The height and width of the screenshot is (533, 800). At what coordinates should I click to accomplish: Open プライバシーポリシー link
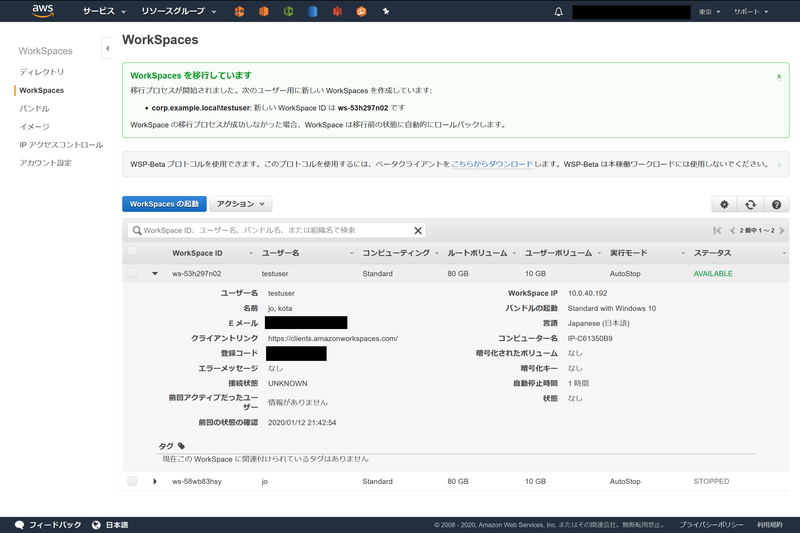coord(711,525)
